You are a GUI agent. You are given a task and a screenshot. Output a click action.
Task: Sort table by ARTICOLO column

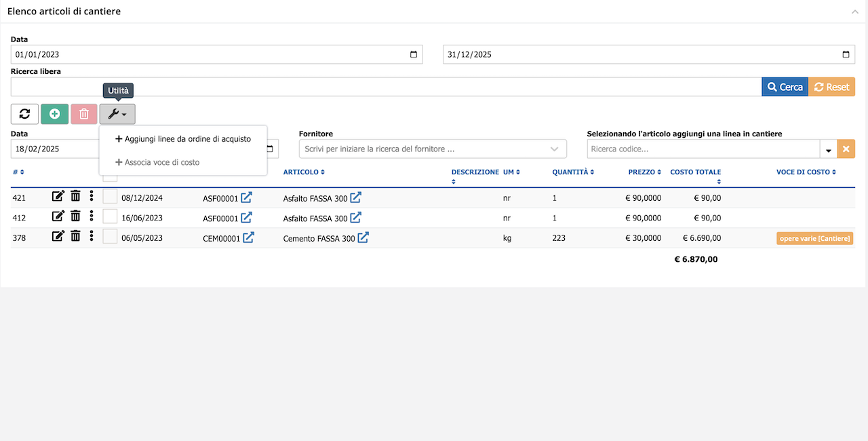[x=304, y=172]
